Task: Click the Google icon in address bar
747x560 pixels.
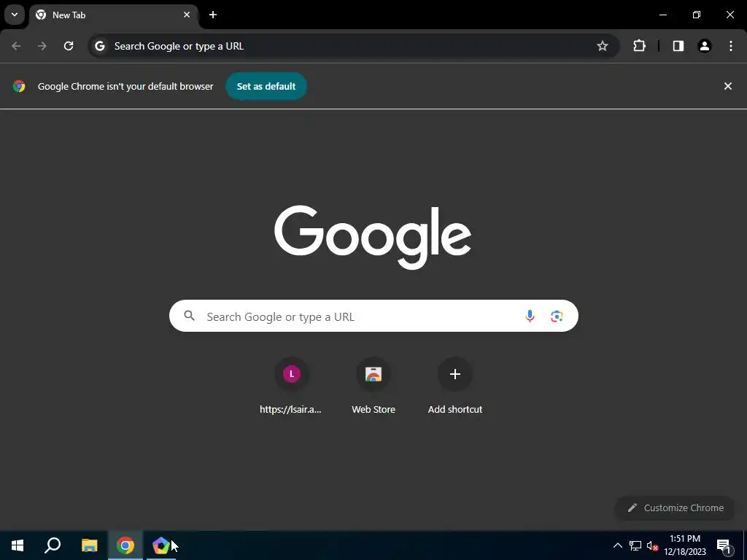Action: pos(99,46)
